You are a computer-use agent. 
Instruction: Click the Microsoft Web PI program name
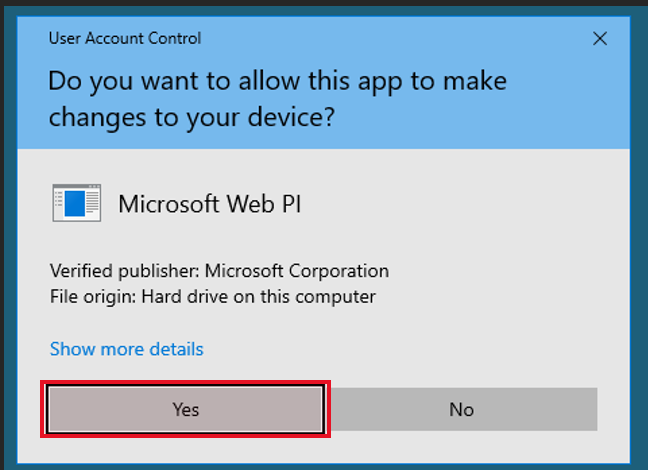point(210,204)
